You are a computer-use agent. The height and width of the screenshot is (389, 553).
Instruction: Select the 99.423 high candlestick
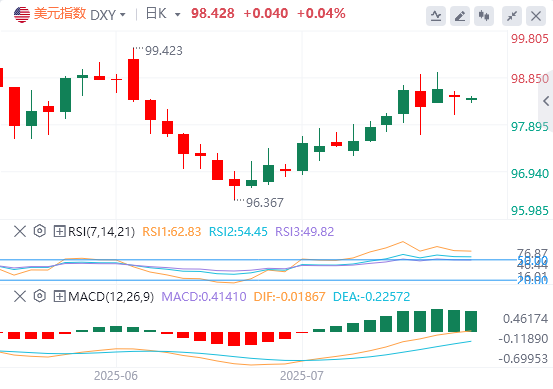click(133, 75)
